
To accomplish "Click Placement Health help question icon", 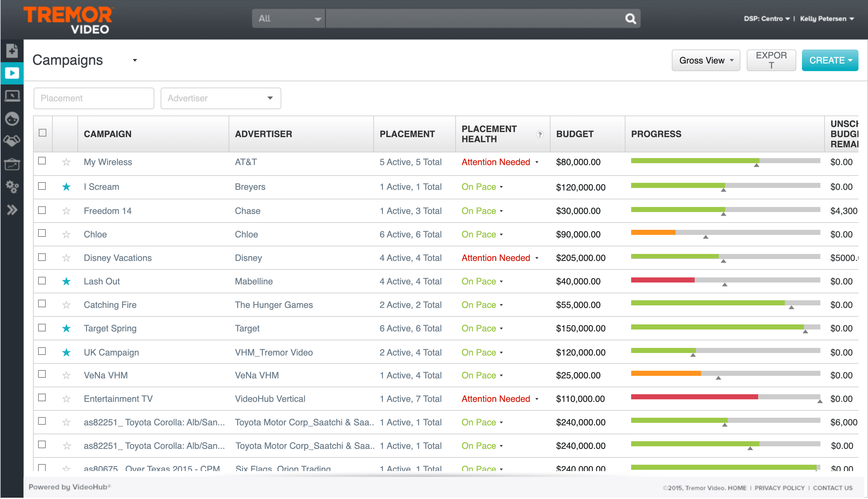I will [539, 134].
